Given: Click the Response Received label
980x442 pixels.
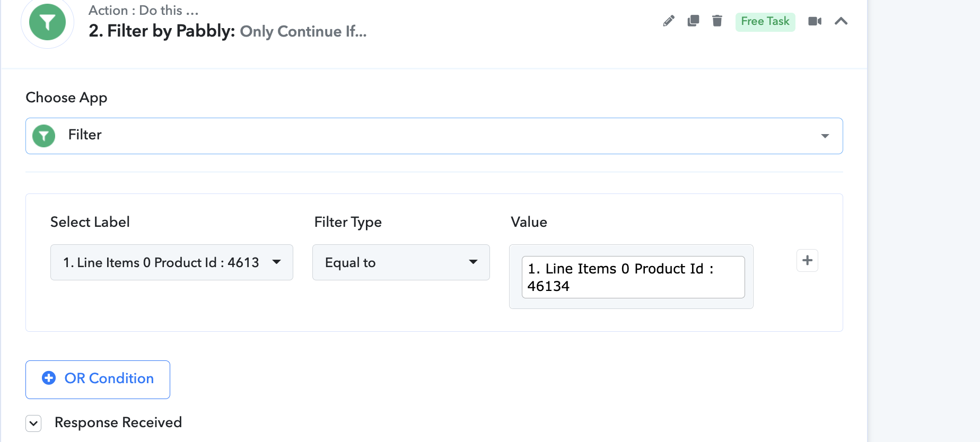Looking at the screenshot, I should [x=118, y=422].
